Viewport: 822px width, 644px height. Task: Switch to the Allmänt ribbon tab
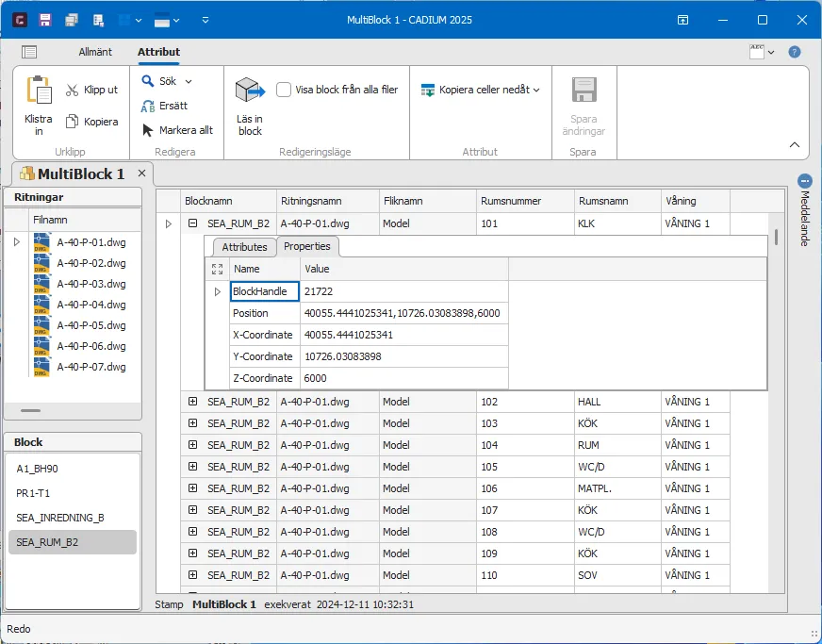tap(95, 52)
